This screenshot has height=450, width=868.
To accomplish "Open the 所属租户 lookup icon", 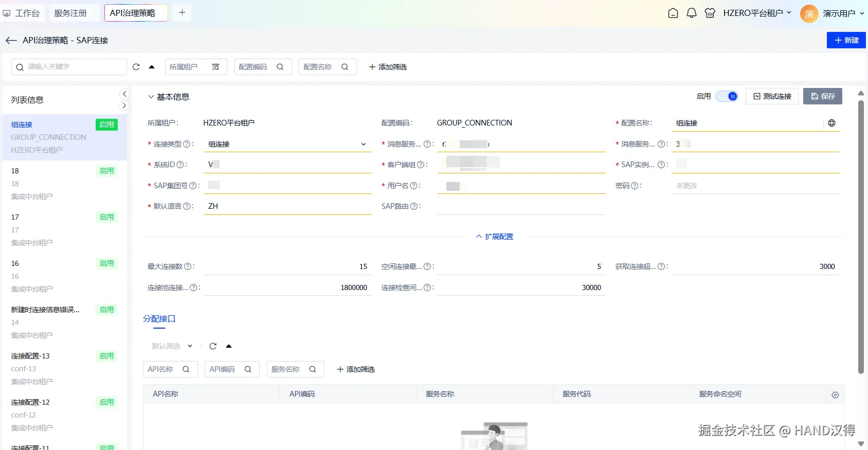I will click(x=215, y=67).
